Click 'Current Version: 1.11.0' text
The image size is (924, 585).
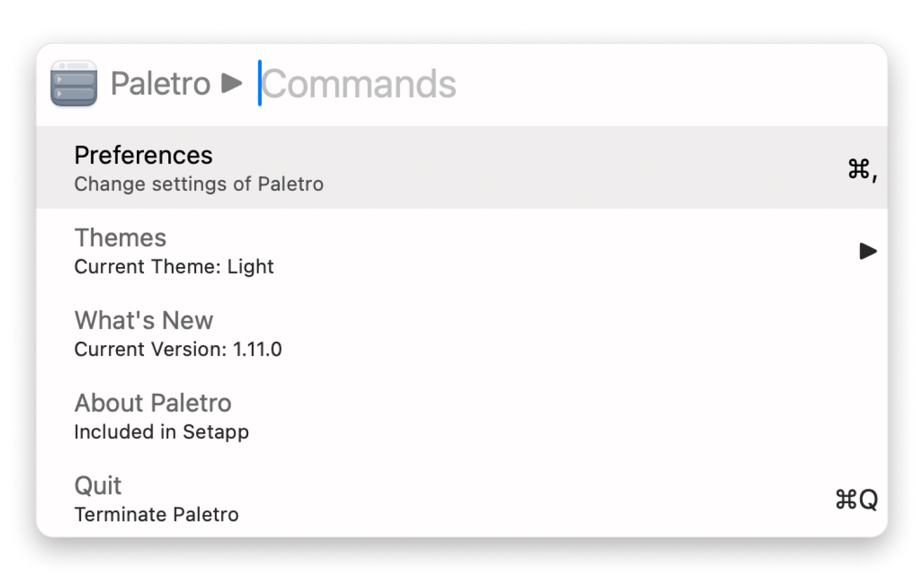click(x=178, y=349)
